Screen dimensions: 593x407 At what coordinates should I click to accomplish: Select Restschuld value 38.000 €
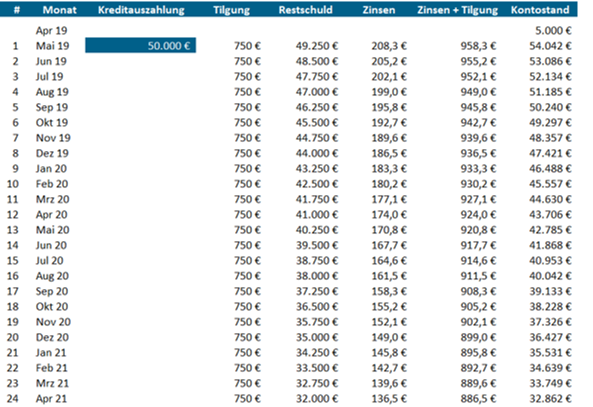pyautogui.click(x=317, y=276)
